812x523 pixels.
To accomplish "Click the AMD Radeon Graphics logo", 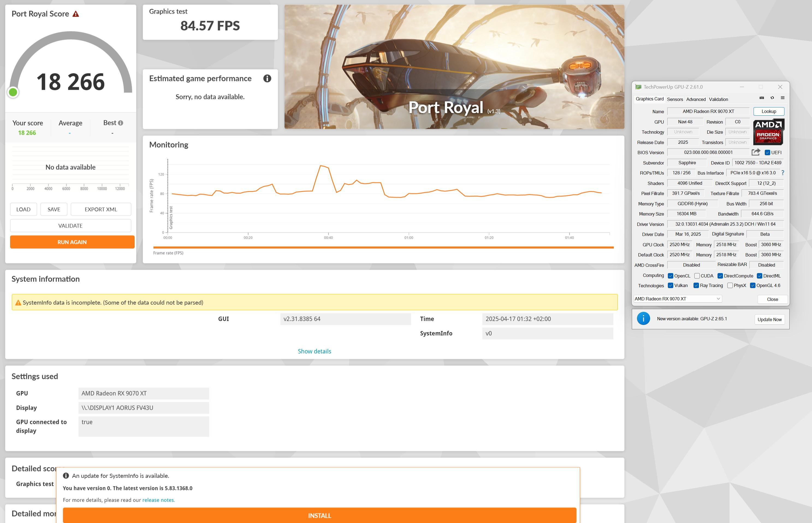I will pyautogui.click(x=769, y=132).
